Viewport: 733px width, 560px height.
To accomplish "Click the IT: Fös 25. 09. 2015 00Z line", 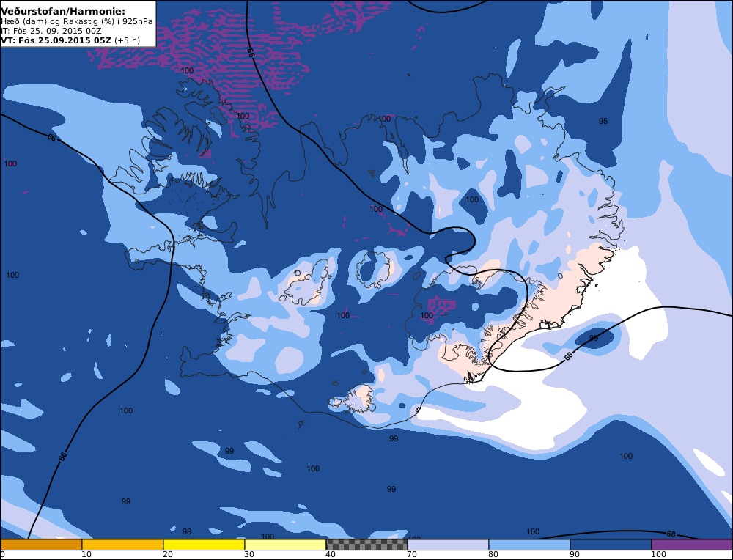I will (51, 31).
